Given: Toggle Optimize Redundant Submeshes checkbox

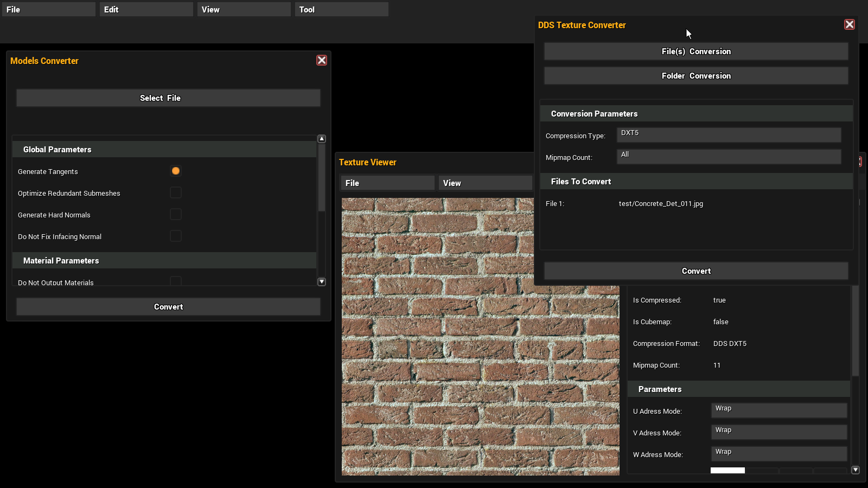Looking at the screenshot, I should [x=176, y=192].
